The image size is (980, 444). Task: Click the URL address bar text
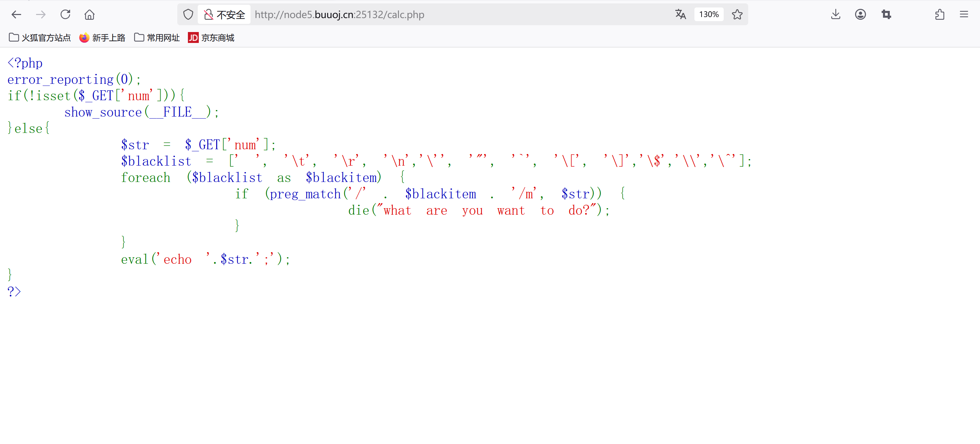click(339, 14)
